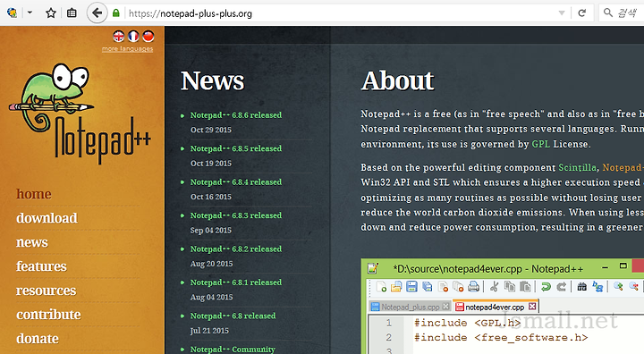Open 'Notepad++ 6.8.1 released' news link

click(236, 282)
